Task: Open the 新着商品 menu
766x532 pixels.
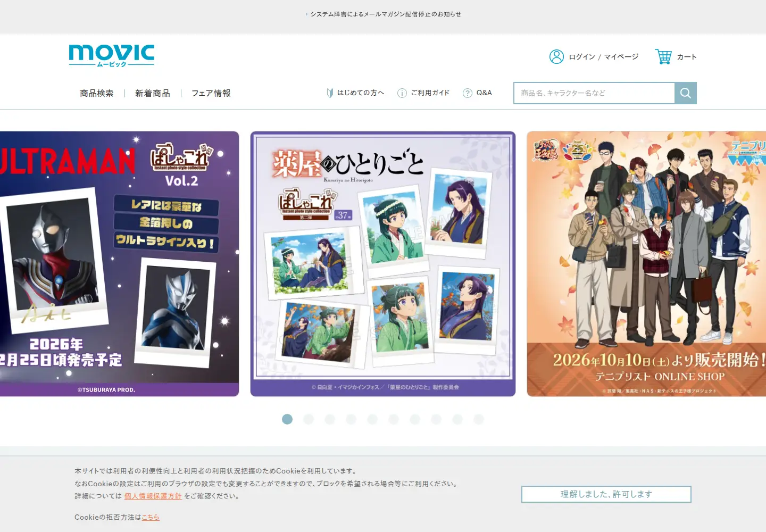Action: [x=153, y=93]
